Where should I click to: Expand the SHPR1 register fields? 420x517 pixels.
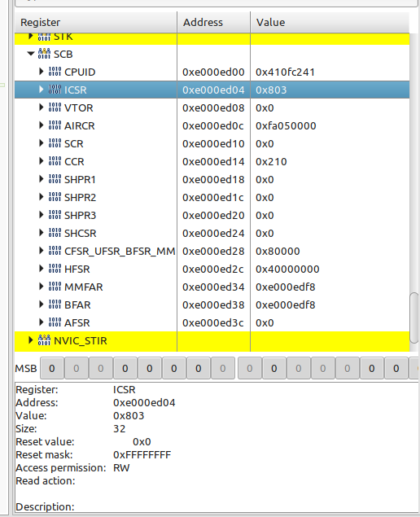(42, 178)
